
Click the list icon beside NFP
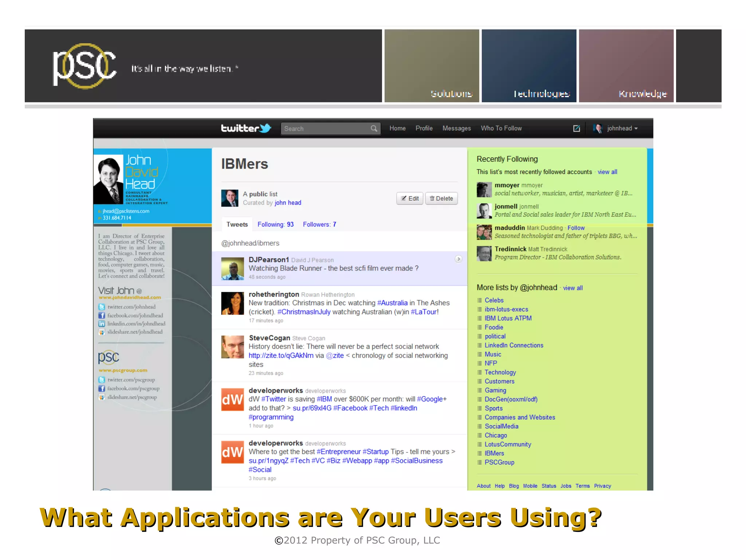[x=479, y=363]
